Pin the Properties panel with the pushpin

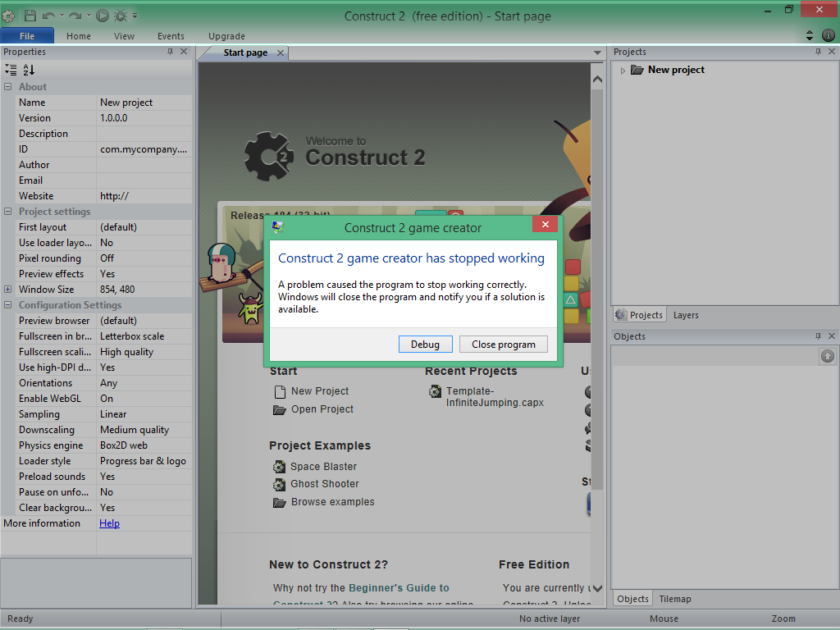pyautogui.click(x=171, y=51)
